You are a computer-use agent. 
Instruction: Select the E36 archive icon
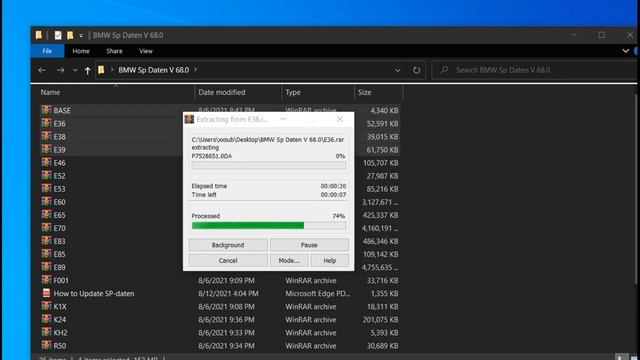(x=47, y=123)
